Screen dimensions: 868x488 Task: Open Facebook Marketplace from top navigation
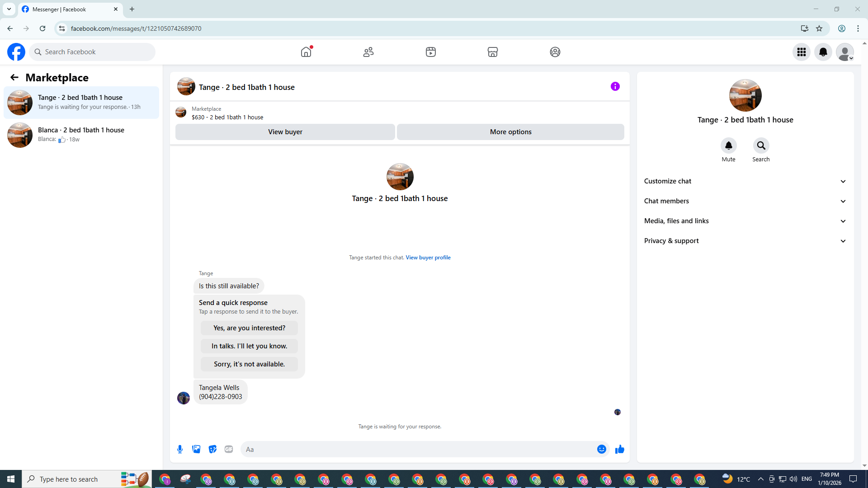coord(493,52)
